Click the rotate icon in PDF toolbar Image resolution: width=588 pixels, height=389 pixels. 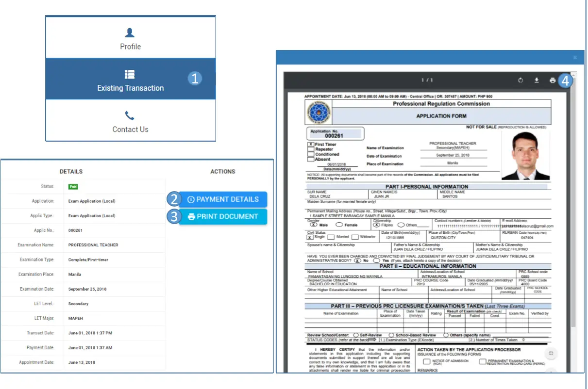pos(521,80)
